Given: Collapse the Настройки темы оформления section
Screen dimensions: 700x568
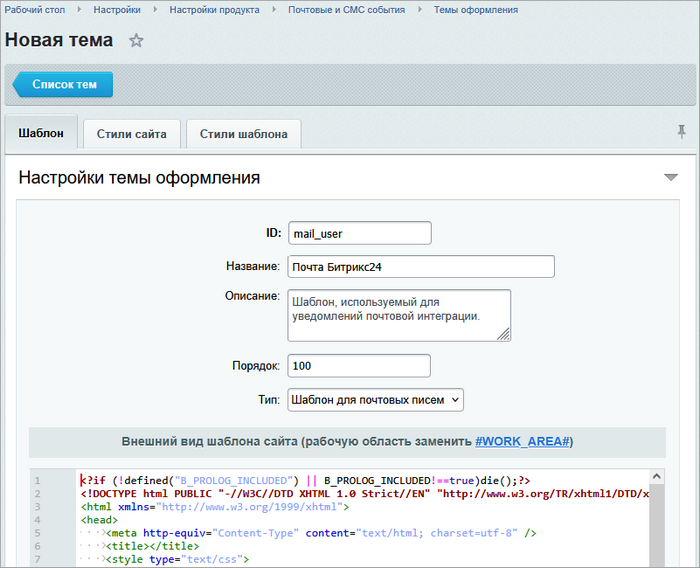Looking at the screenshot, I should click(671, 178).
